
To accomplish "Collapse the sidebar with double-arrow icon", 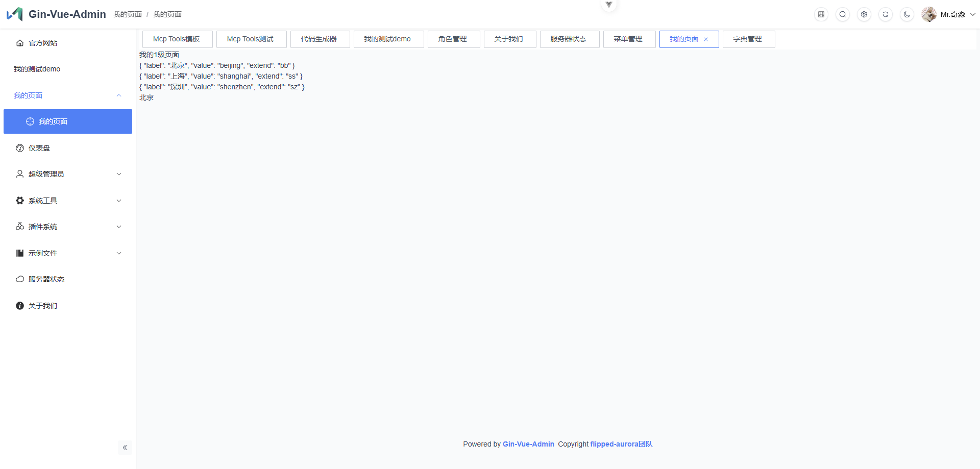I will pyautogui.click(x=125, y=448).
